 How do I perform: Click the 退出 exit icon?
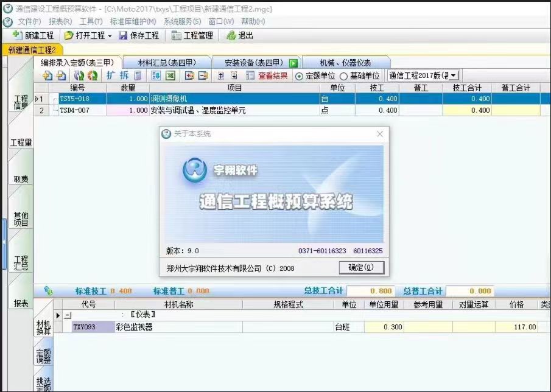(x=231, y=35)
